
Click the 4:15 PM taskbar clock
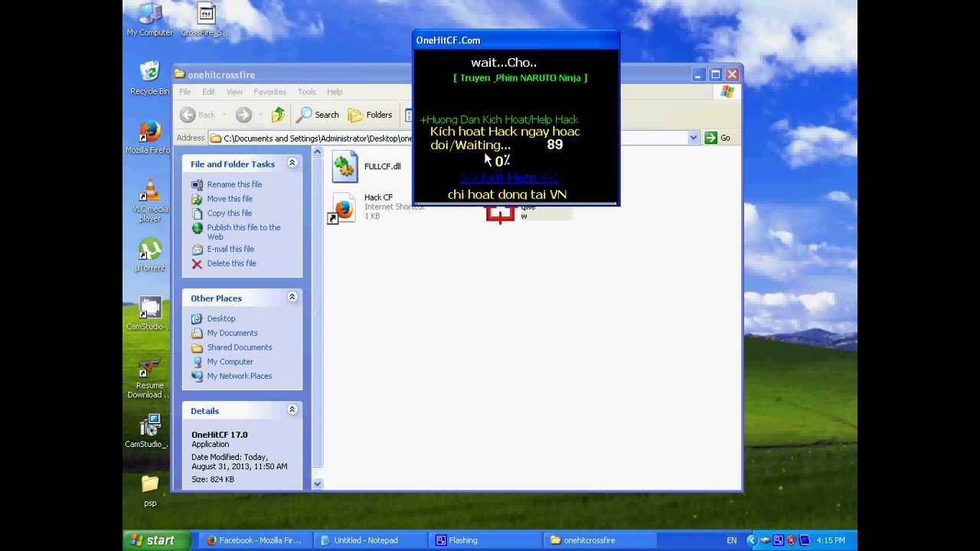831,540
